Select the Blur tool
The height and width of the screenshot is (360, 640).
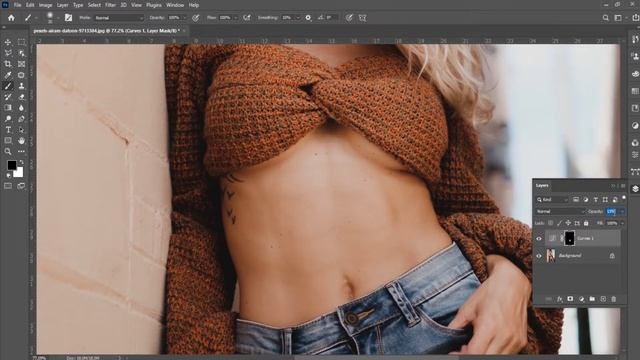[x=21, y=108]
